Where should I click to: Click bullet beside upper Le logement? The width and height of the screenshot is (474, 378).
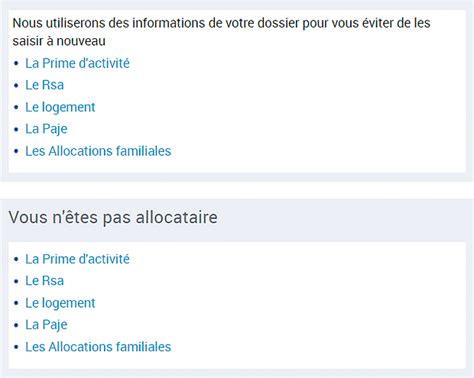point(16,107)
